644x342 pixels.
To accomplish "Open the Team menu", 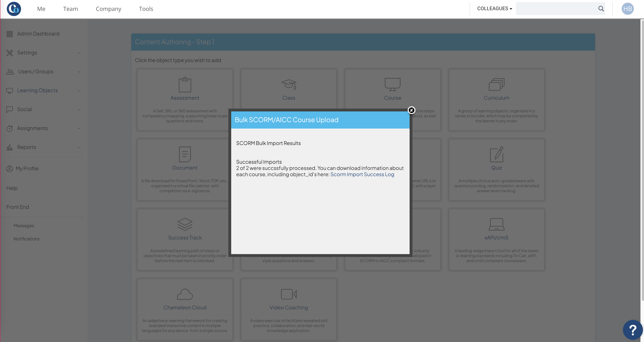I will coord(70,9).
